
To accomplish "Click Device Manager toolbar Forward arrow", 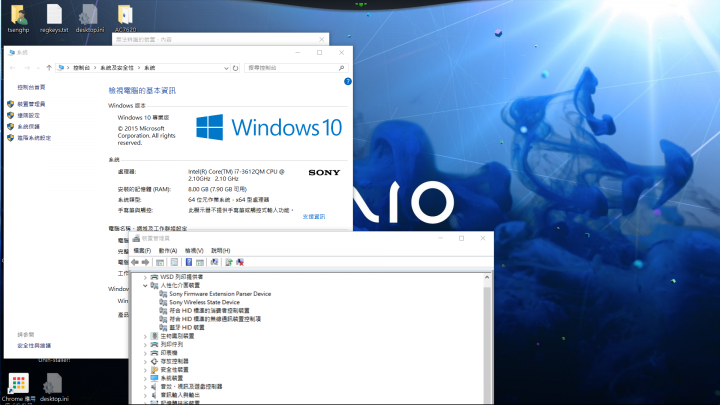I will click(x=146, y=262).
